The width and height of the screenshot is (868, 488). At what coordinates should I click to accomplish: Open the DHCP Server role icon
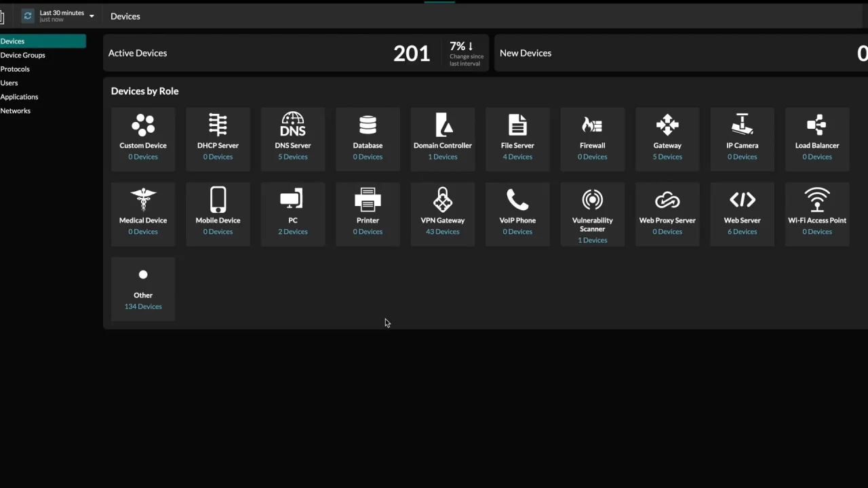pos(218,125)
